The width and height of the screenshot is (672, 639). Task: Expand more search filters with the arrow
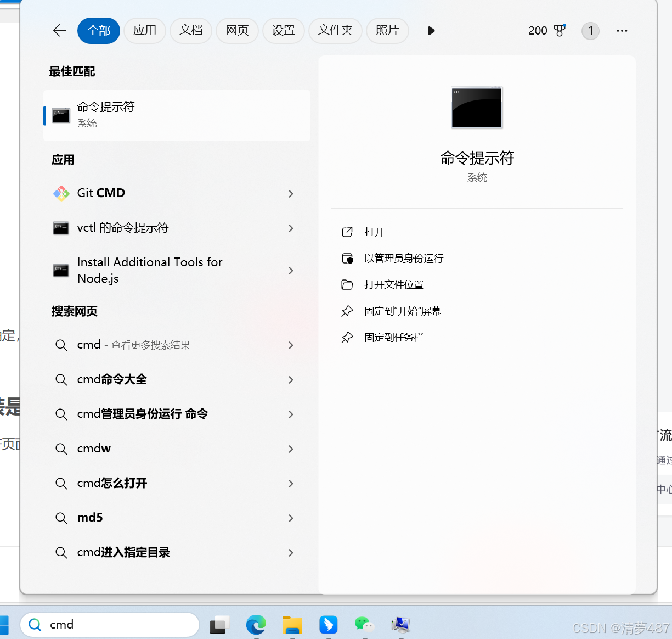pos(431,31)
